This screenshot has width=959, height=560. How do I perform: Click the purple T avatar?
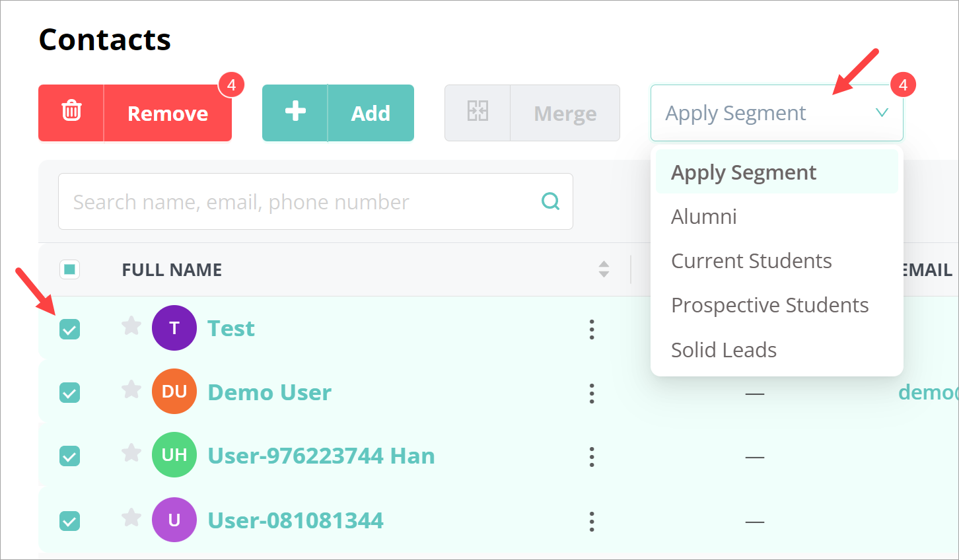[174, 328]
